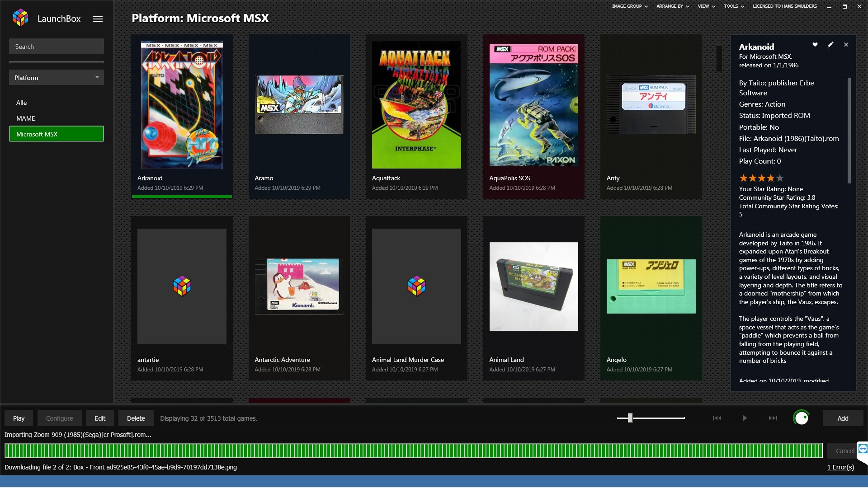Click the 'Platform: Microsoft MSX' heading
The width and height of the screenshot is (868, 488).
tap(200, 18)
